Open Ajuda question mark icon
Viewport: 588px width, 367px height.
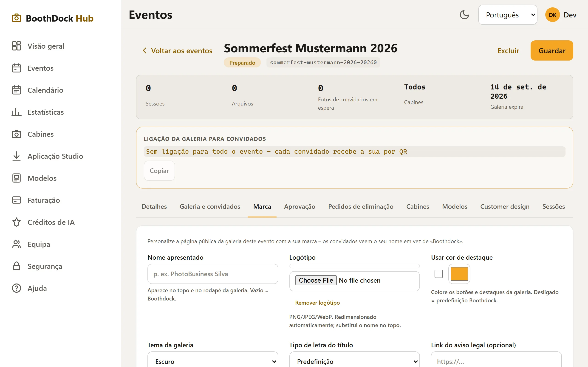click(17, 288)
